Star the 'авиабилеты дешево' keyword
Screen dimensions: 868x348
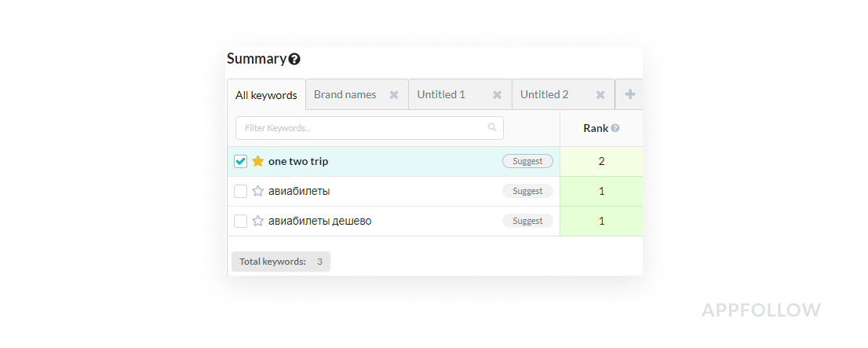(x=257, y=221)
